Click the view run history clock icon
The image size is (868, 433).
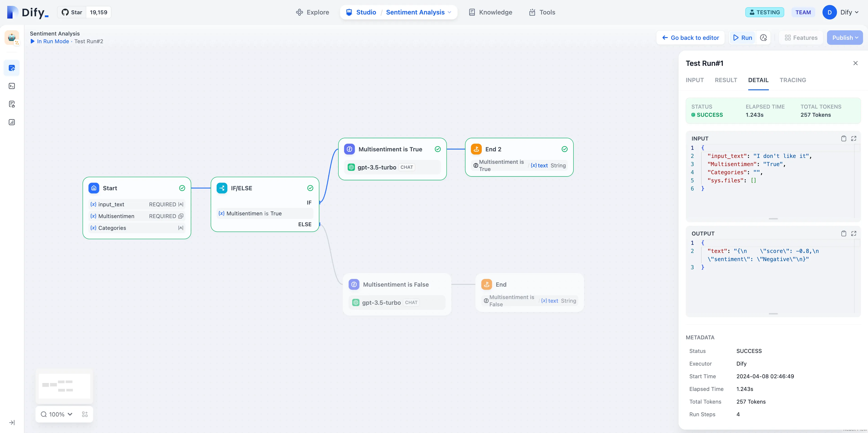click(763, 38)
